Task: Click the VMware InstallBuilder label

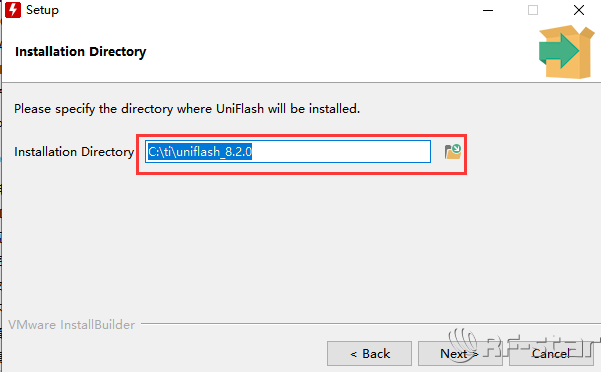Action: 72,325
